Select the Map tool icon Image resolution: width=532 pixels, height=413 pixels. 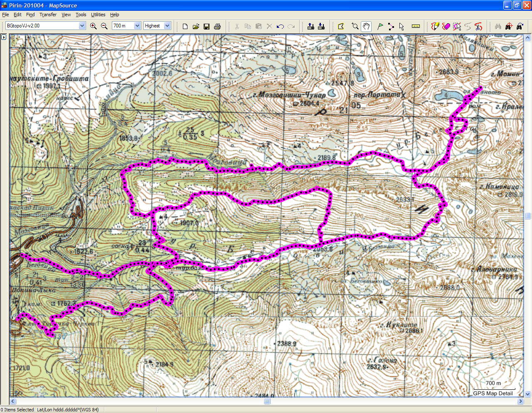click(341, 26)
